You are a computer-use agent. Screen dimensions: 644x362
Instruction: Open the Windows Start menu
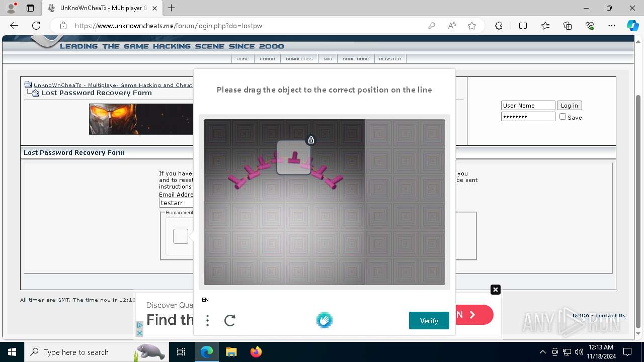click(x=12, y=352)
